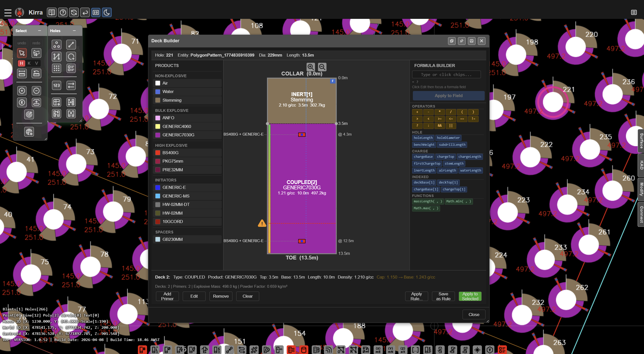Click the ANFO pink color swatch
Viewport: 644px width, 354px height.
coord(158,118)
